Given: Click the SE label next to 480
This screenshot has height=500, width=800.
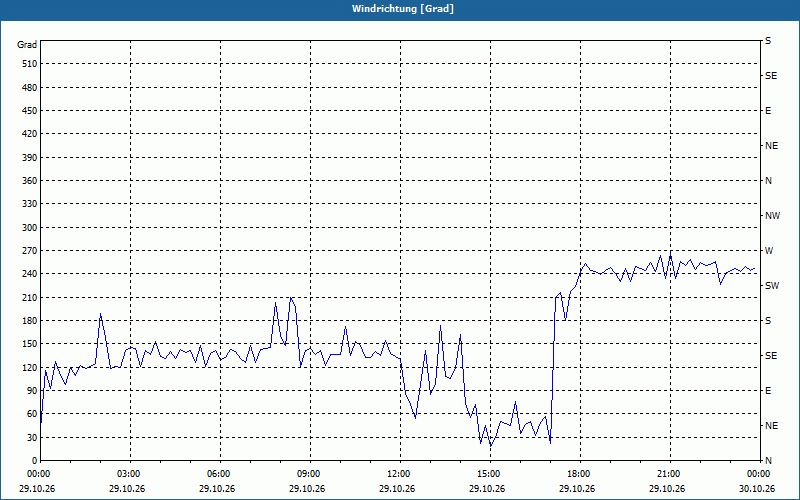Looking at the screenshot, I should click(771, 76).
